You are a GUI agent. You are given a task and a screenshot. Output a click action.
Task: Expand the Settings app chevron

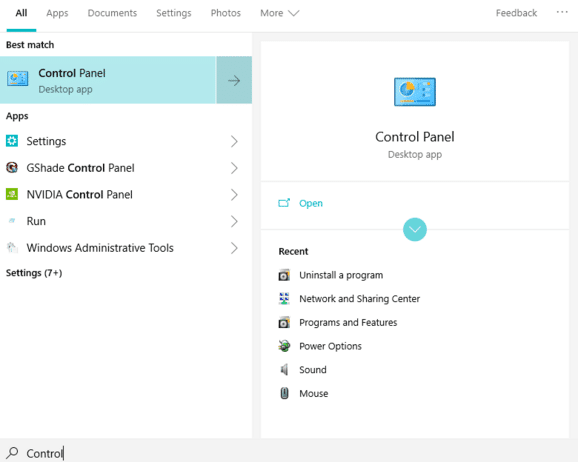[234, 141]
